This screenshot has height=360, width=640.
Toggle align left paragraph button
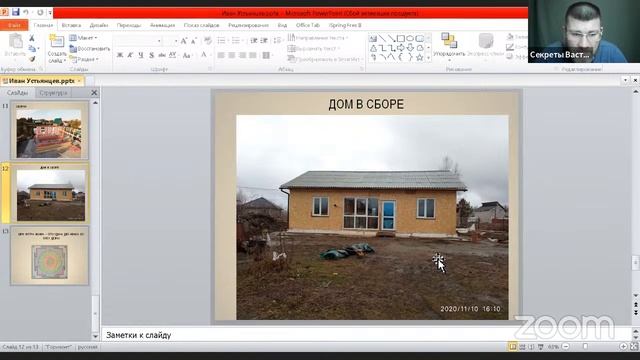click(x=221, y=55)
